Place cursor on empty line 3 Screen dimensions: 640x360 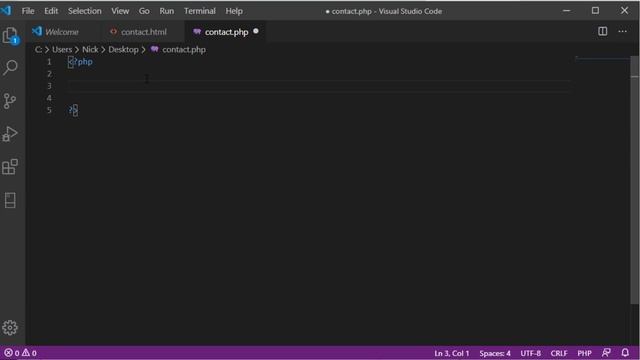[x=318, y=86]
